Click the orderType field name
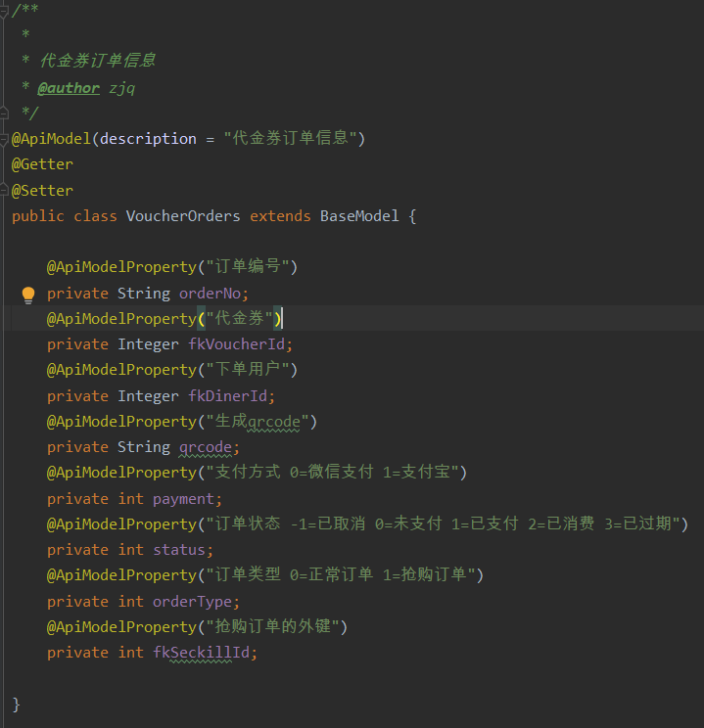The height and width of the screenshot is (728, 704). pos(192,602)
